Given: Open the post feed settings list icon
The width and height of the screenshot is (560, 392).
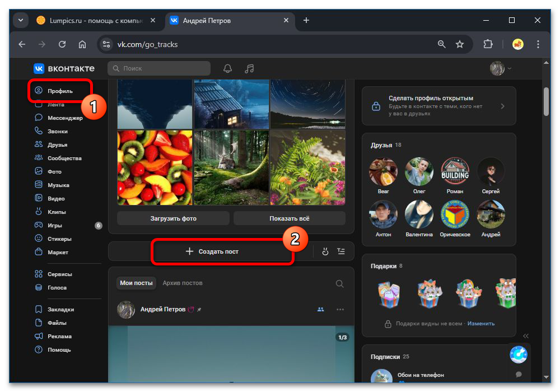Looking at the screenshot, I should tap(341, 251).
